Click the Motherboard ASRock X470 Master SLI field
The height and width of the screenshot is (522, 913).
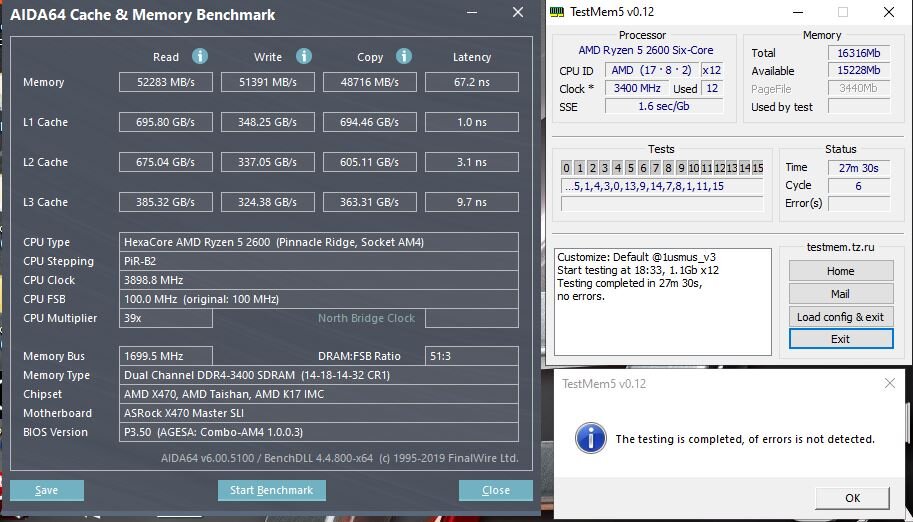[x=319, y=413]
